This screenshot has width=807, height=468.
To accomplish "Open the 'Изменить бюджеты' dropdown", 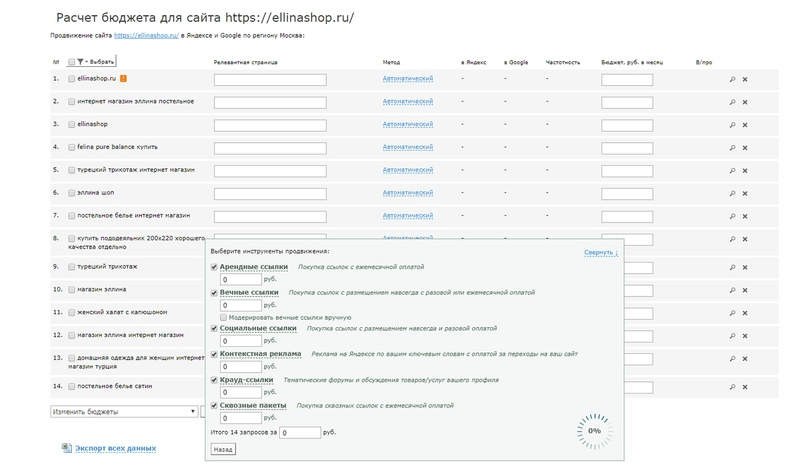I will tap(123, 411).
